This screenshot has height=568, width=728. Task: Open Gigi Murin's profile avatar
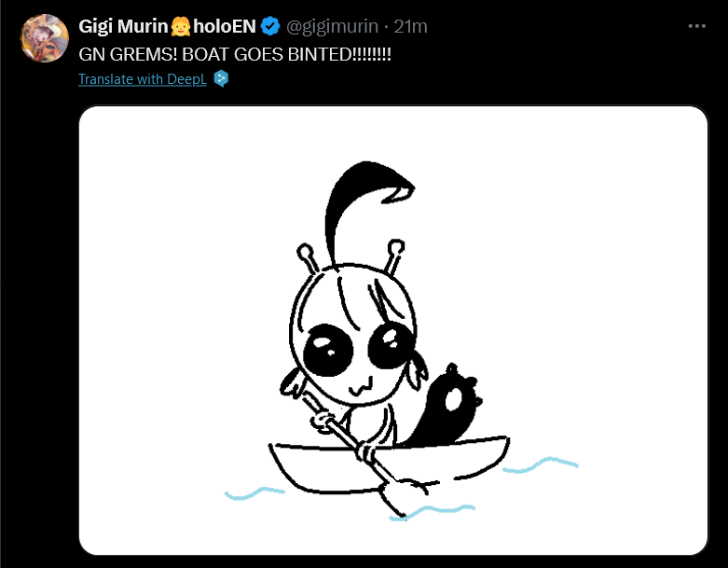pos(45,38)
